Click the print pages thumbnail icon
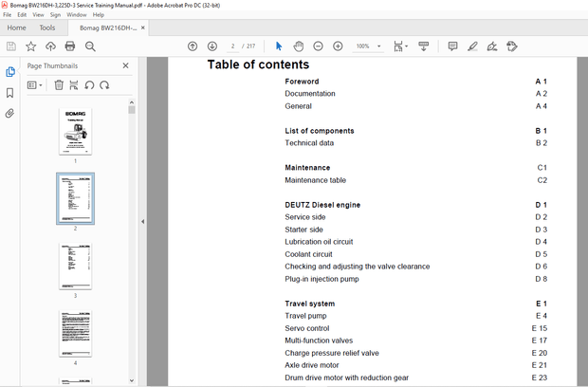 tap(74, 85)
